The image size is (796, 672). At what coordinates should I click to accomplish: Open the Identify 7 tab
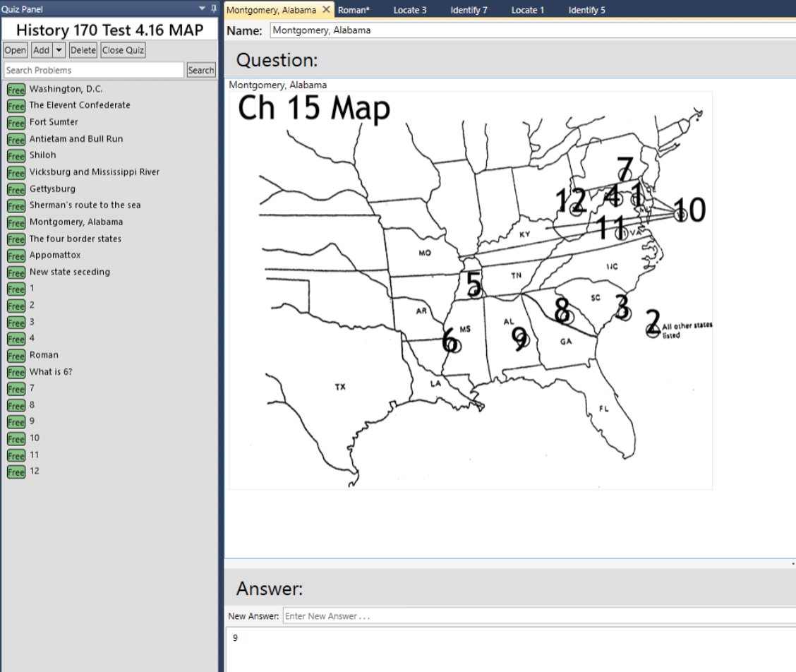point(469,9)
